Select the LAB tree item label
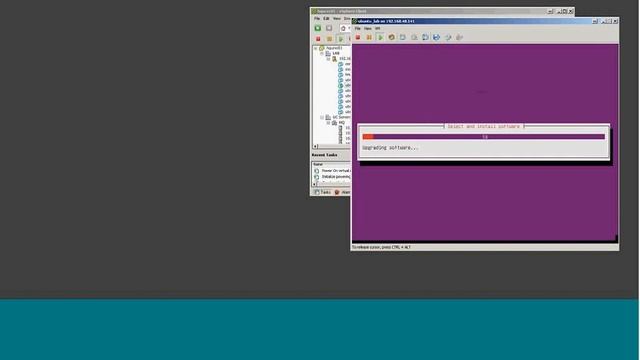640x360 pixels. (336, 53)
